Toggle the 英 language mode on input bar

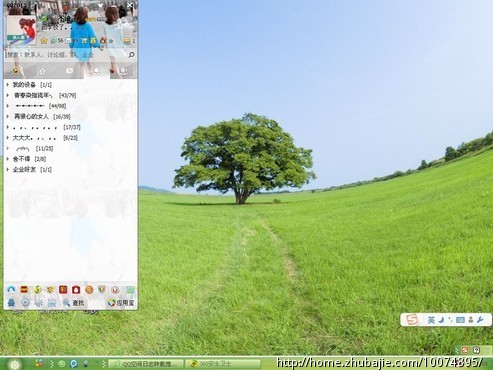point(431,320)
